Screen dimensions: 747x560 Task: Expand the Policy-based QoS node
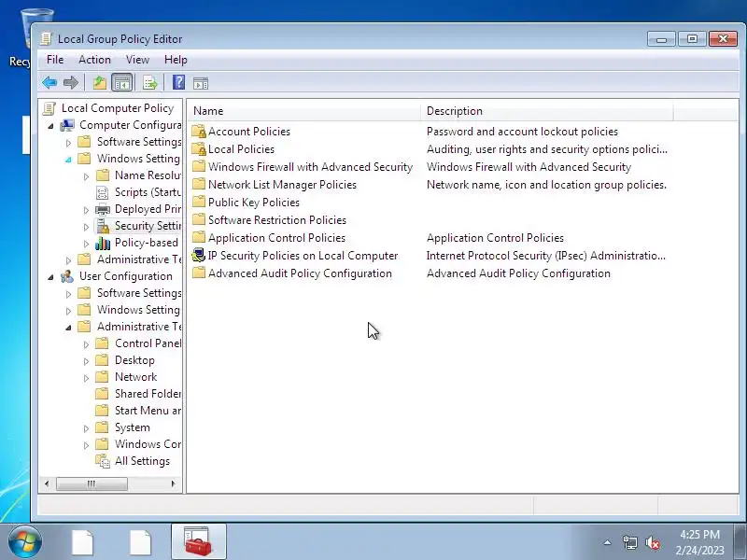(x=86, y=244)
